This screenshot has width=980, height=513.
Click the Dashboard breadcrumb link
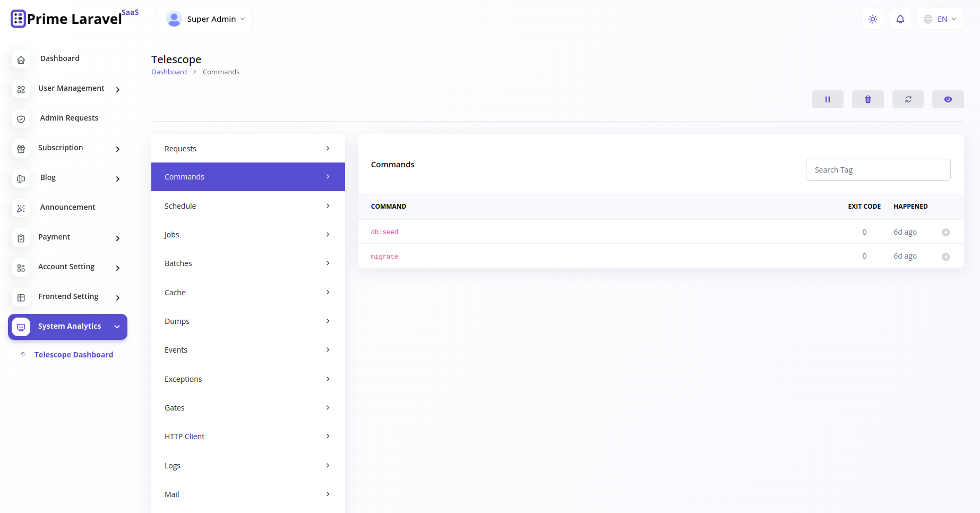(169, 72)
